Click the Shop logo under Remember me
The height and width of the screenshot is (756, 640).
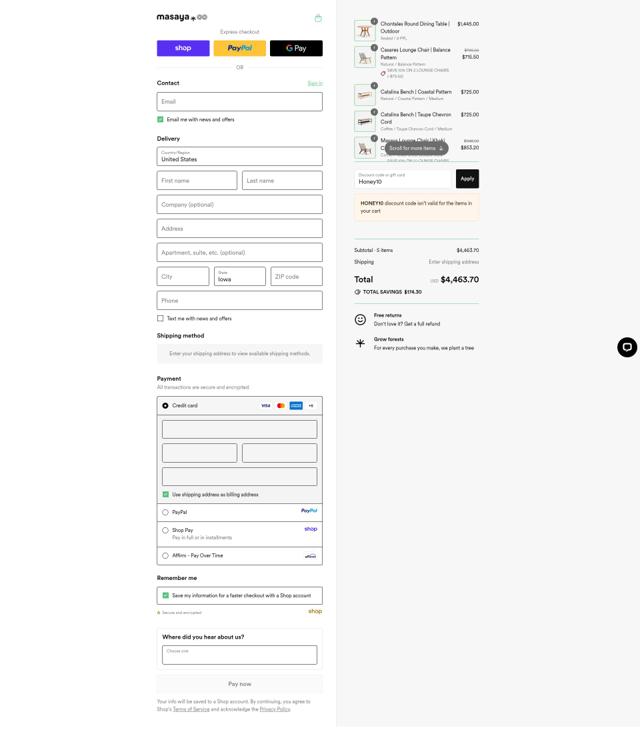315,611
